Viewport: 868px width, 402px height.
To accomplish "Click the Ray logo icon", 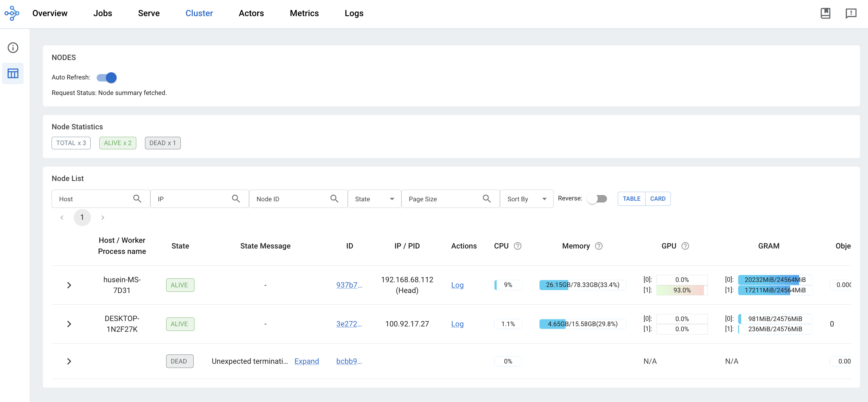I will pyautogui.click(x=12, y=13).
